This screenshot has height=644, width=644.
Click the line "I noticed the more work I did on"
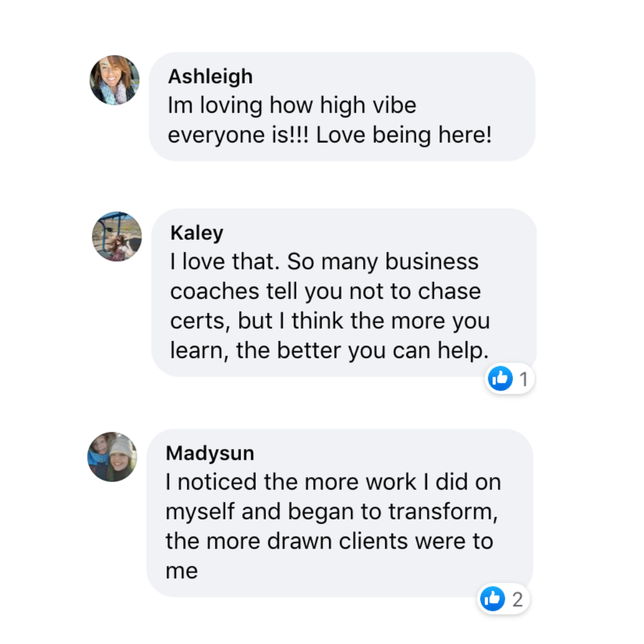333,482
